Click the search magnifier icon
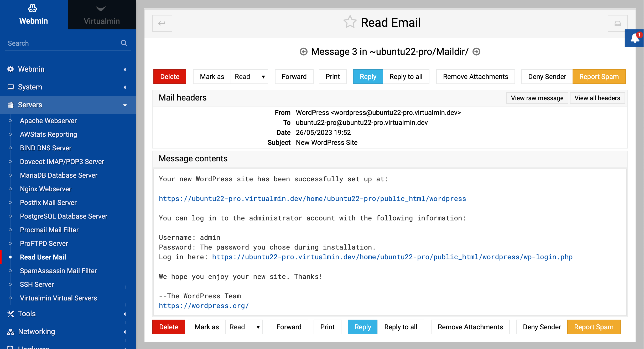The image size is (644, 349). 124,43
